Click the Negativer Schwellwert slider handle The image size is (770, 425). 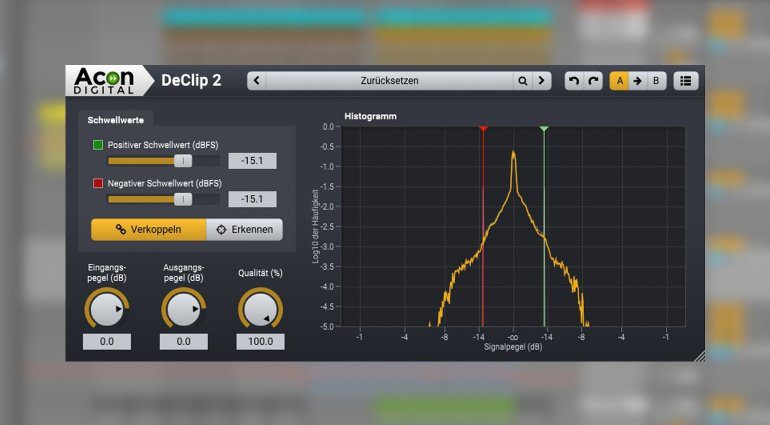(x=182, y=199)
